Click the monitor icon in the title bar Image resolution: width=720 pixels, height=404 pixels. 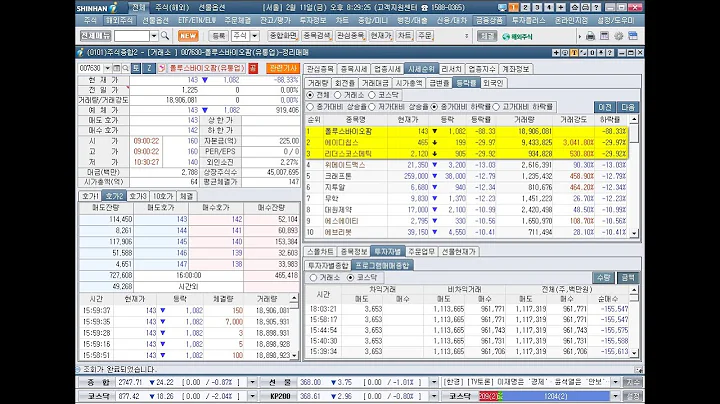pos(502,7)
